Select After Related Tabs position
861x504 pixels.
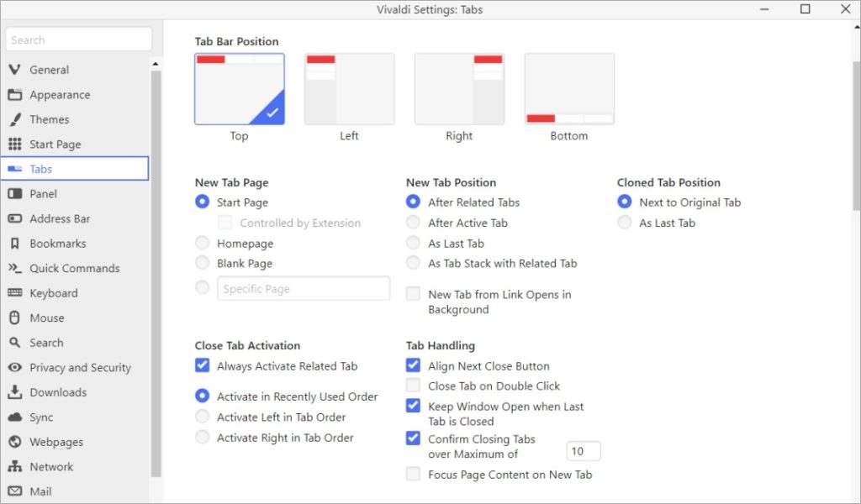point(413,202)
